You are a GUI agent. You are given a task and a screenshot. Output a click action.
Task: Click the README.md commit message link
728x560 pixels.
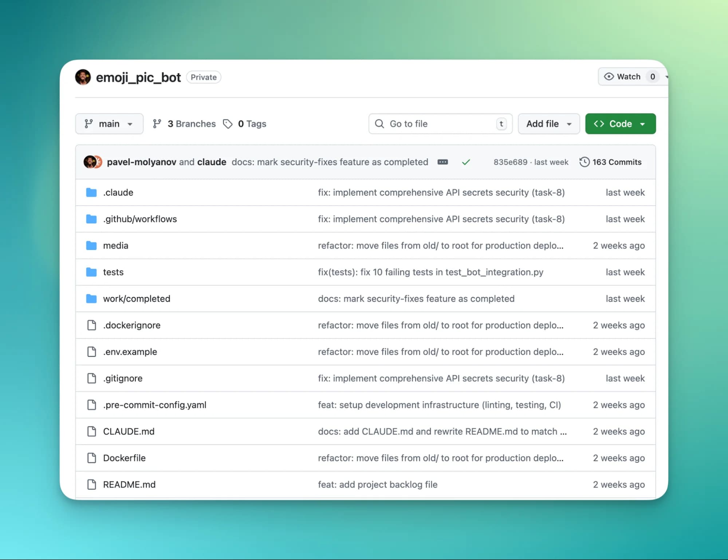click(377, 485)
